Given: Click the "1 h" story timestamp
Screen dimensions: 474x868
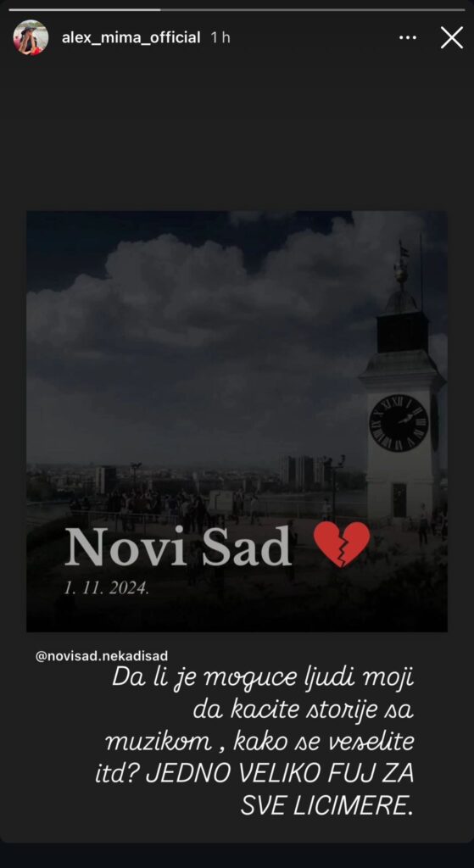Looking at the screenshot, I should pyautogui.click(x=220, y=37).
